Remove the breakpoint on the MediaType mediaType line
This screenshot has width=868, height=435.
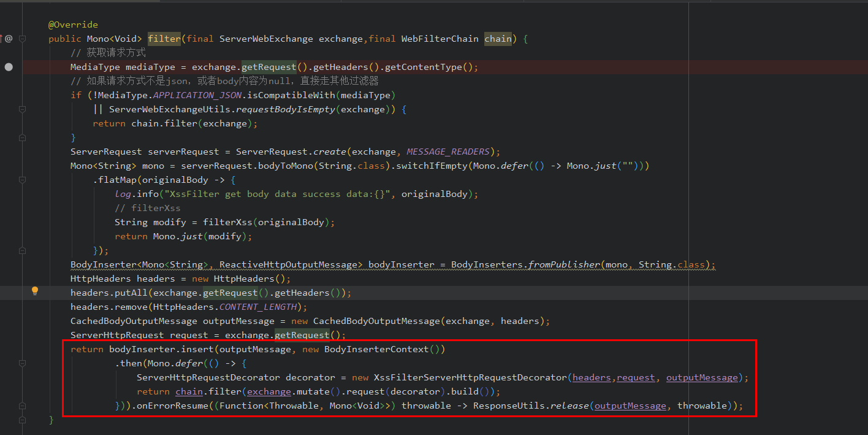[9, 67]
